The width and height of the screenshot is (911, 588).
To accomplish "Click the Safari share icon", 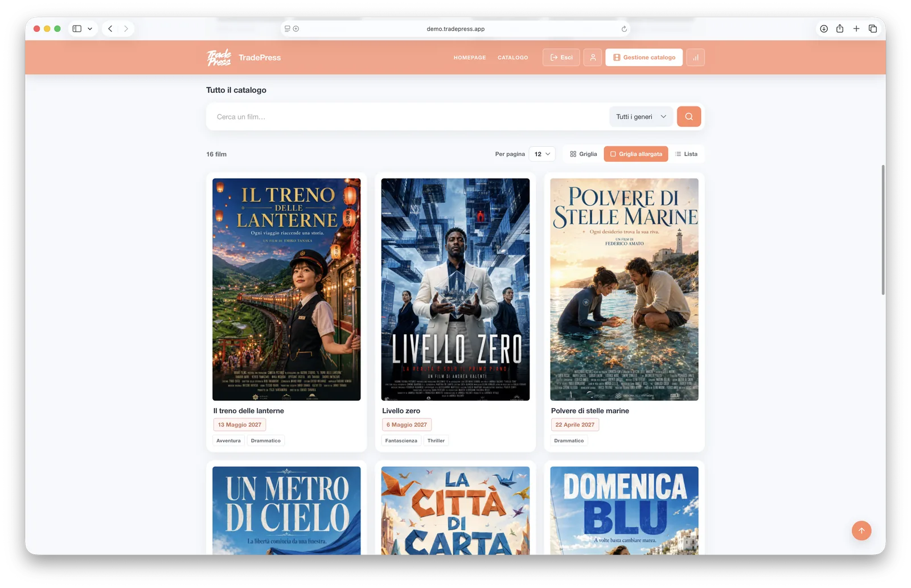I will tap(839, 28).
